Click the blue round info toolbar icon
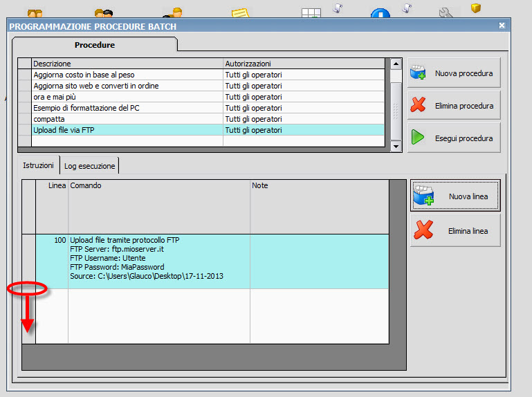Viewport: 532px width, 397px height. (x=380, y=14)
